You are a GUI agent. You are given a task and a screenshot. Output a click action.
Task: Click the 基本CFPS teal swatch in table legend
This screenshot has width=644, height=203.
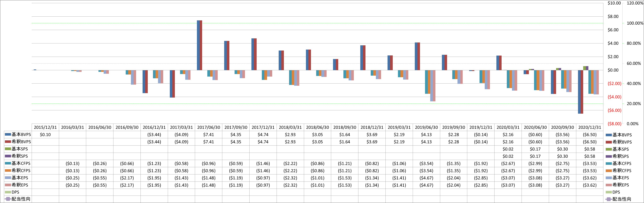8,163
